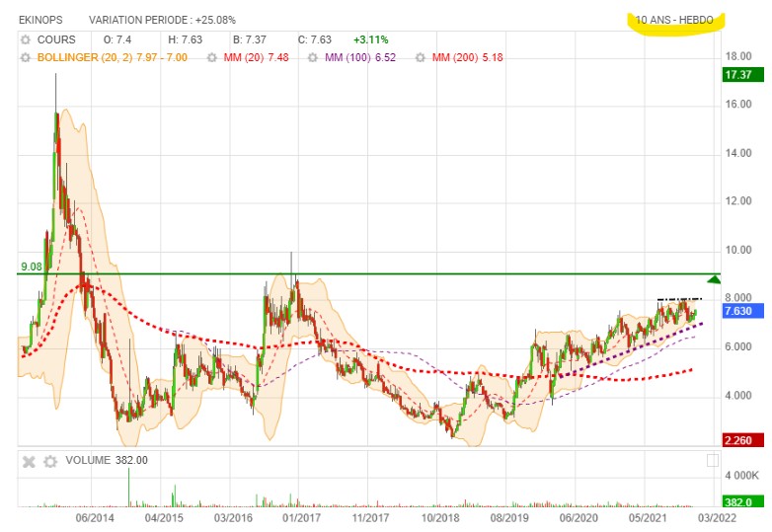
Task: Click the 9.08 horizontal line label
Action: [x=31, y=266]
